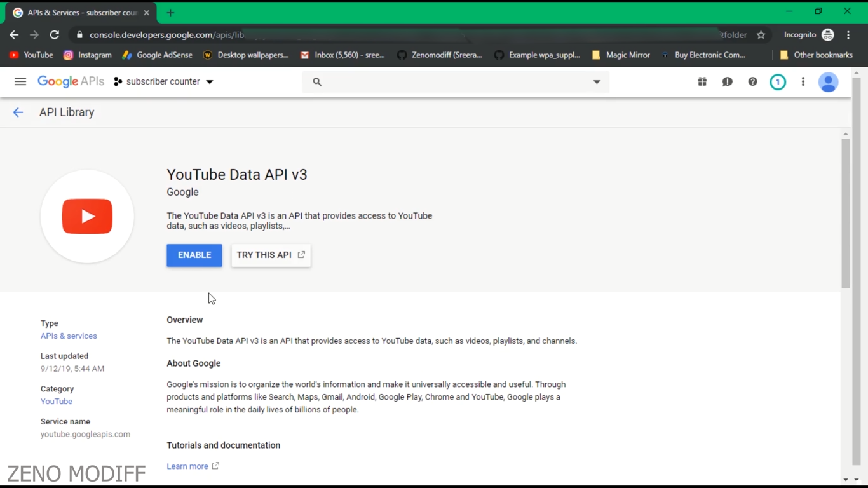Open the Buy Electronic Com bookmark

pos(703,55)
